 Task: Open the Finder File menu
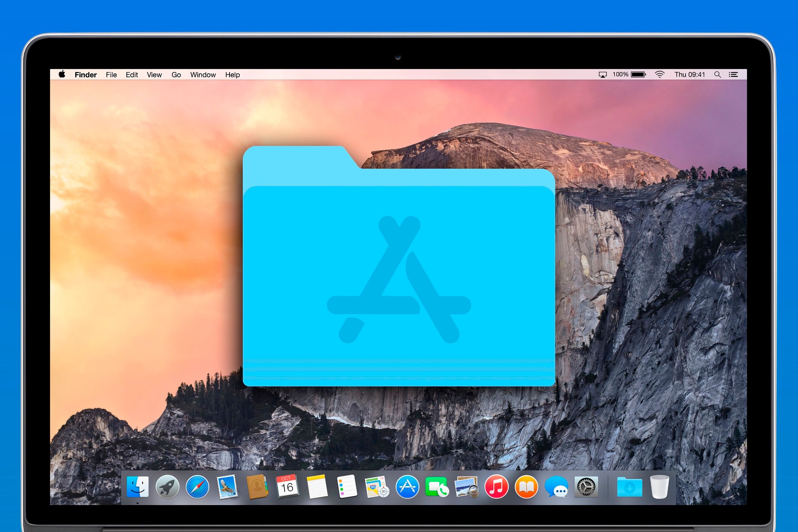click(x=111, y=74)
